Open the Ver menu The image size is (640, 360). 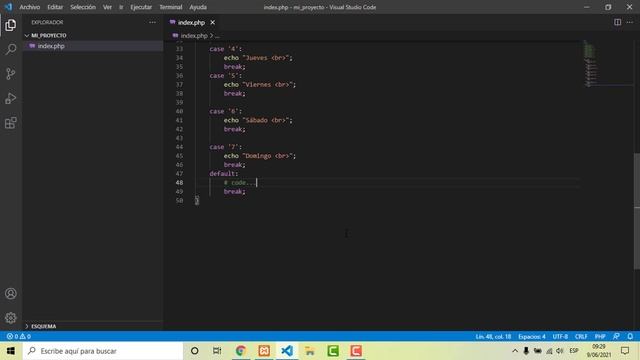[x=107, y=7]
